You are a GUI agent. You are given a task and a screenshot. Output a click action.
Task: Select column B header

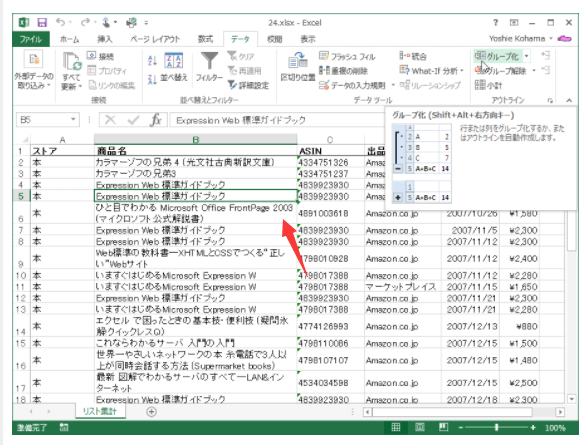click(x=195, y=140)
